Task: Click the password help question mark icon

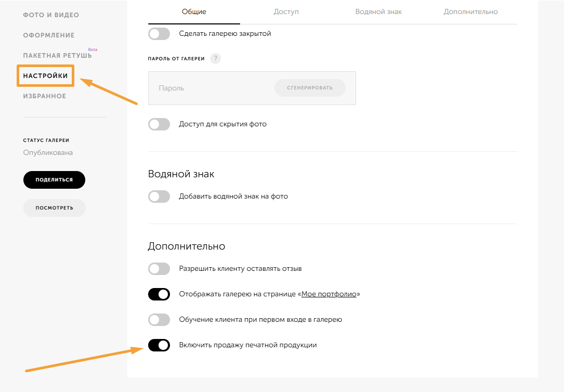Action: [215, 58]
